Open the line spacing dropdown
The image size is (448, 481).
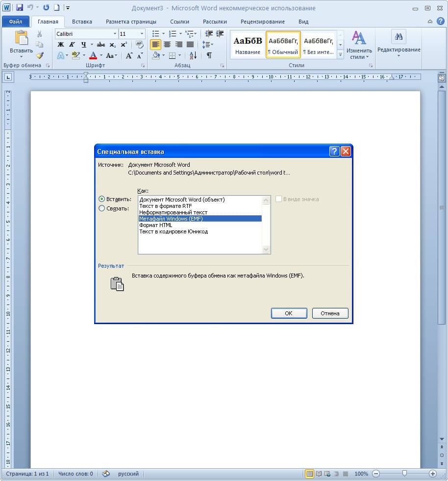[x=208, y=45]
